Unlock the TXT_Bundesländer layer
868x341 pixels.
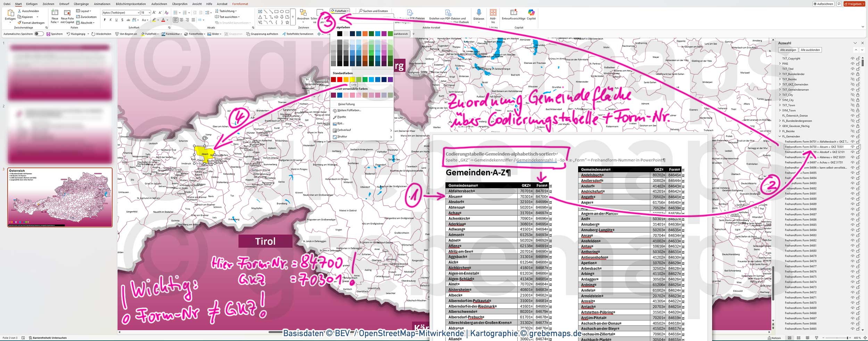click(x=858, y=74)
